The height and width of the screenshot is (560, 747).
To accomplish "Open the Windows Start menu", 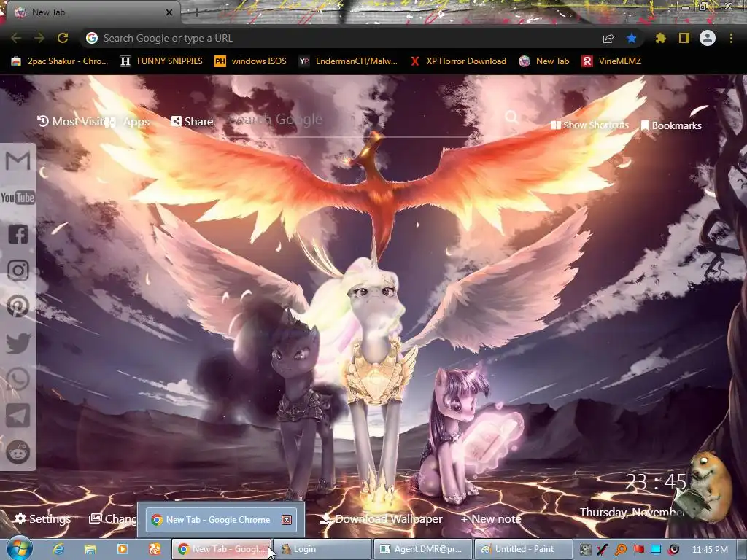I will coord(19,548).
